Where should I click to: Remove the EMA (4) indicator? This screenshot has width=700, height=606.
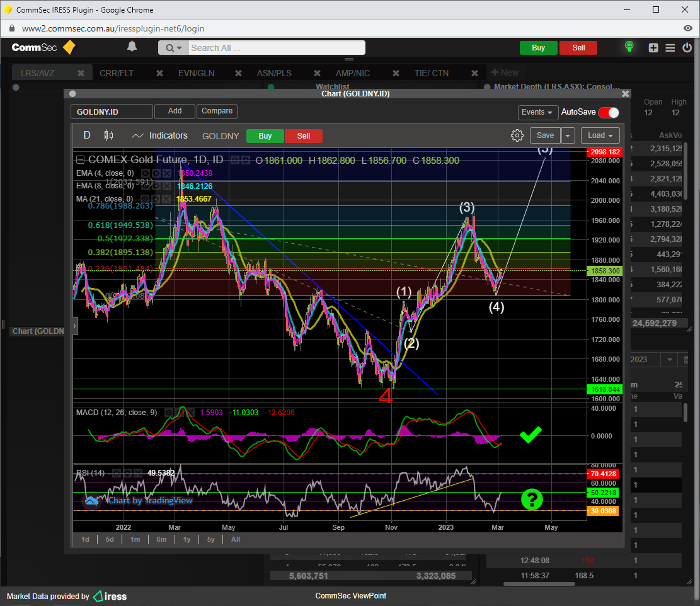[x=166, y=173]
